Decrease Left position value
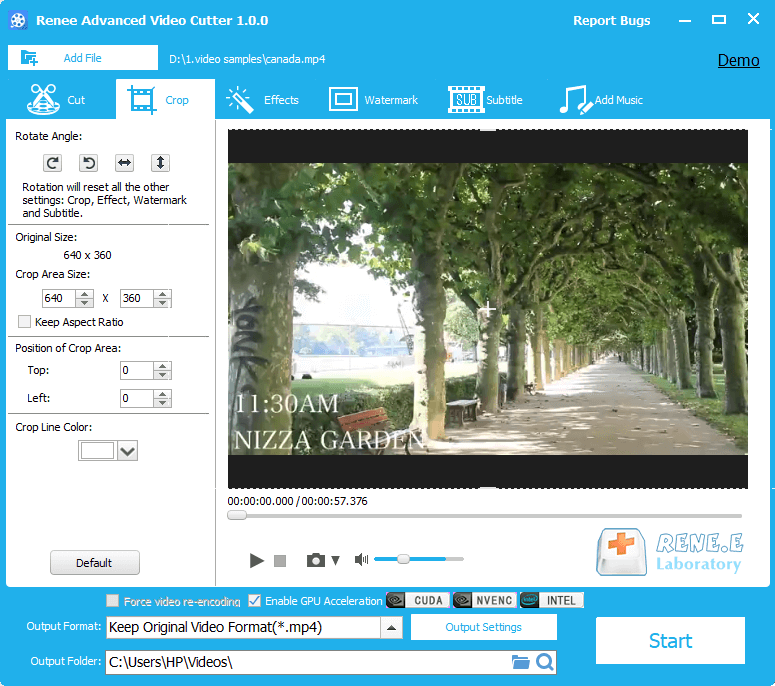 (x=163, y=403)
